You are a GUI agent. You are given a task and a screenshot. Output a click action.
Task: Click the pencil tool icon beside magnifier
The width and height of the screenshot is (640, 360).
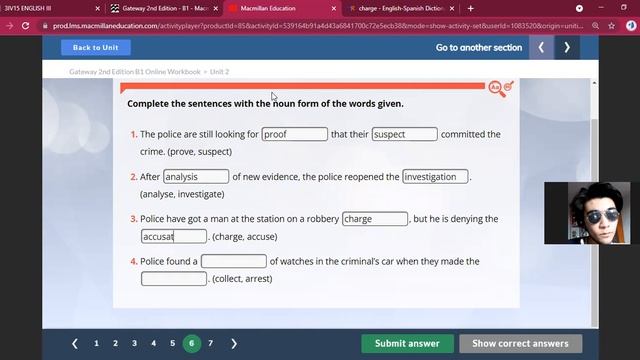tap(509, 86)
